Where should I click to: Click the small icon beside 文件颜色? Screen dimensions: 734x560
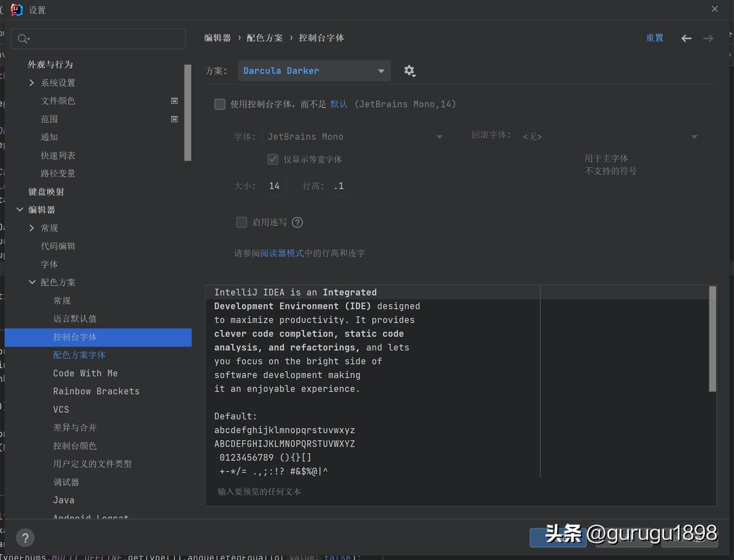(x=174, y=100)
